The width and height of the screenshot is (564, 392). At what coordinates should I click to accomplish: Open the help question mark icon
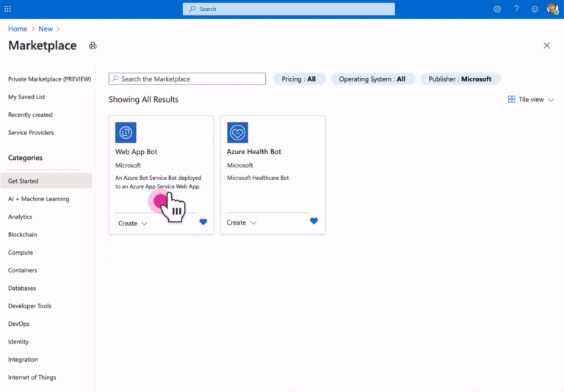[x=516, y=9]
